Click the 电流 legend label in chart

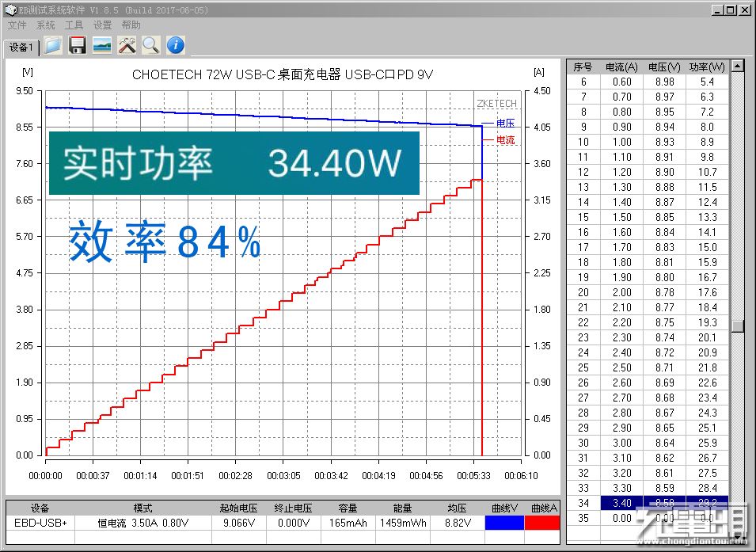tap(505, 140)
